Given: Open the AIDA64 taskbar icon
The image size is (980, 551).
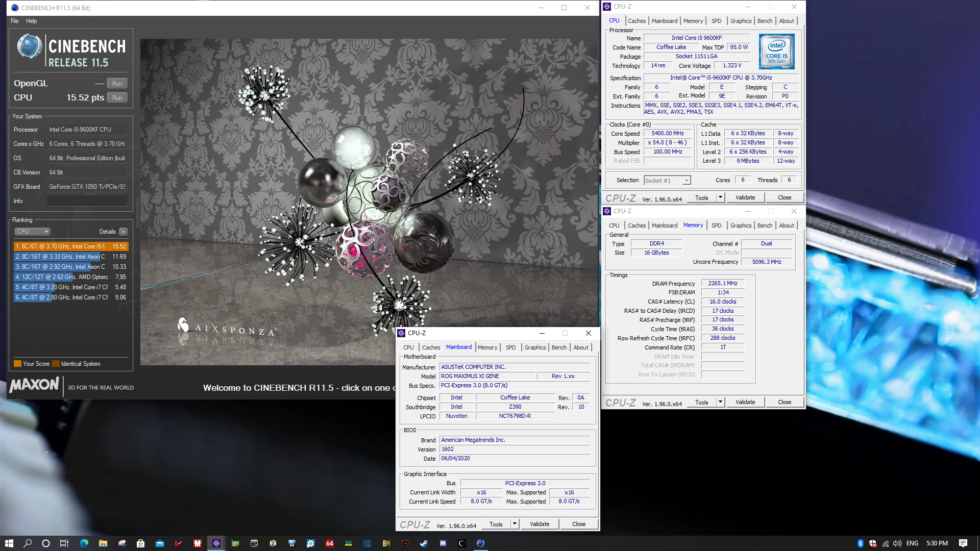Looking at the screenshot, I should 330,543.
